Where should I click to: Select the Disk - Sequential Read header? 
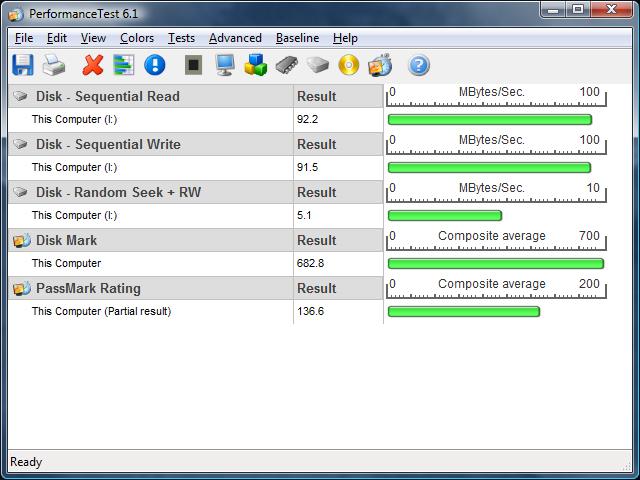click(108, 96)
